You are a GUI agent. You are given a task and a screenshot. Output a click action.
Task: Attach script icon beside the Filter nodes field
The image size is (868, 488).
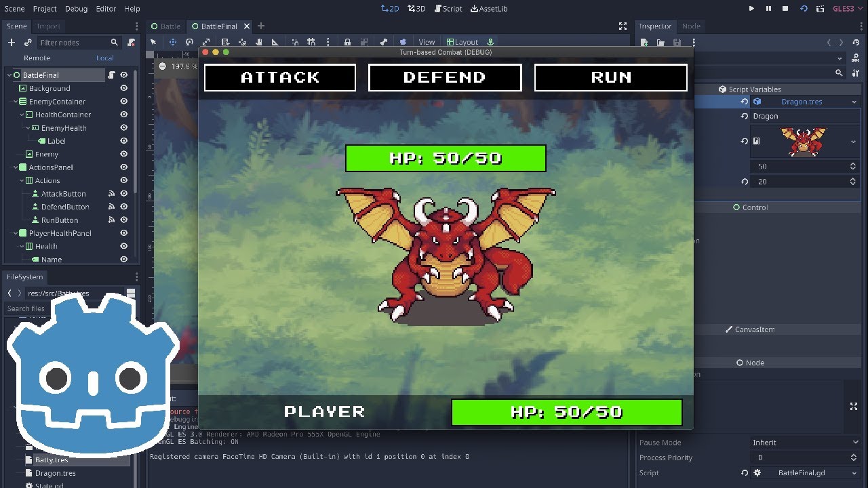click(131, 42)
